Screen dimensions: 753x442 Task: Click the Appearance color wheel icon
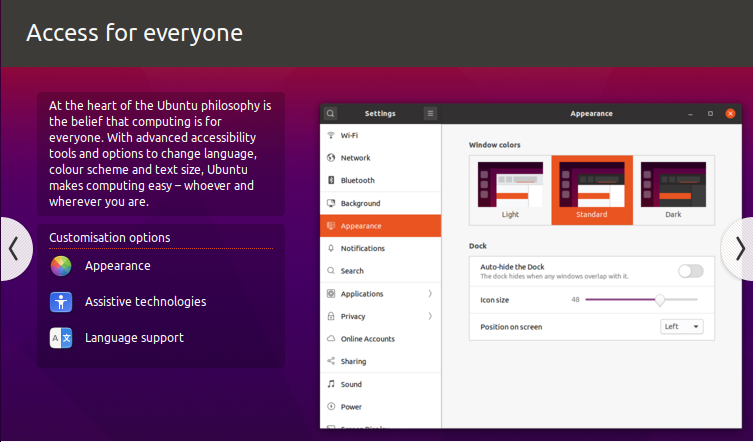click(62, 266)
